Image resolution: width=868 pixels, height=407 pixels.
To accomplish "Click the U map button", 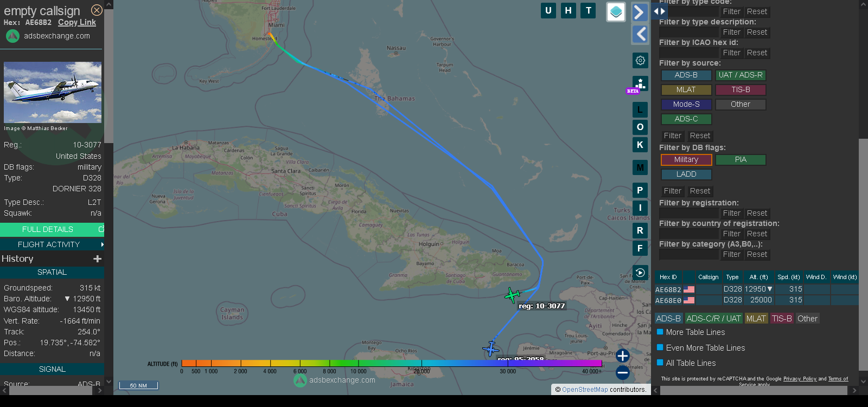I will click(548, 10).
